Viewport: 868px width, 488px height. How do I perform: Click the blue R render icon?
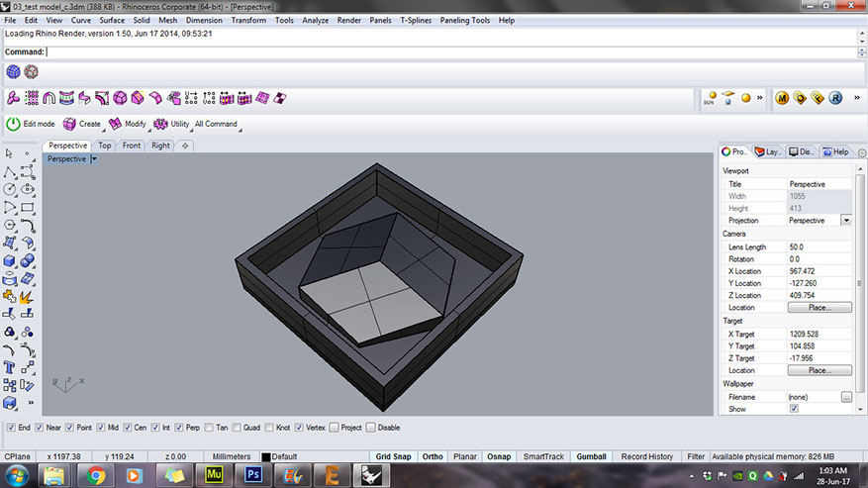click(835, 99)
